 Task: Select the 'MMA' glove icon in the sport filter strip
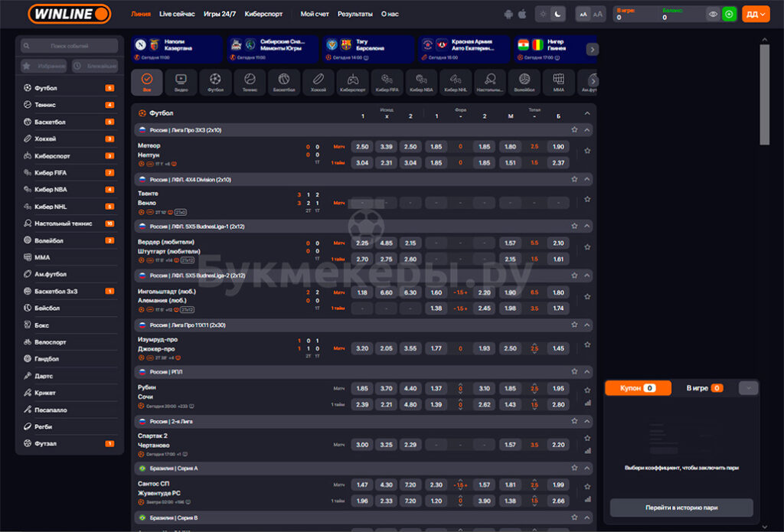click(558, 82)
